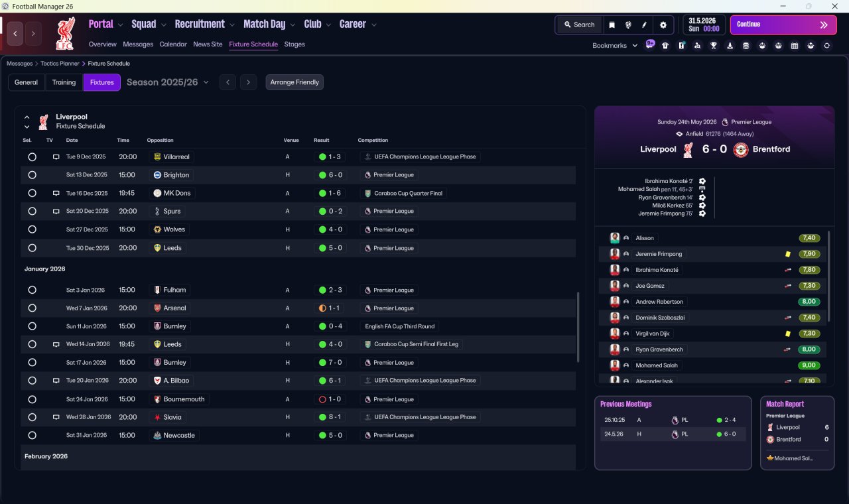849x504 pixels.
Task: Click the Newcastle crest in the fixture list
Action: pyautogui.click(x=157, y=436)
